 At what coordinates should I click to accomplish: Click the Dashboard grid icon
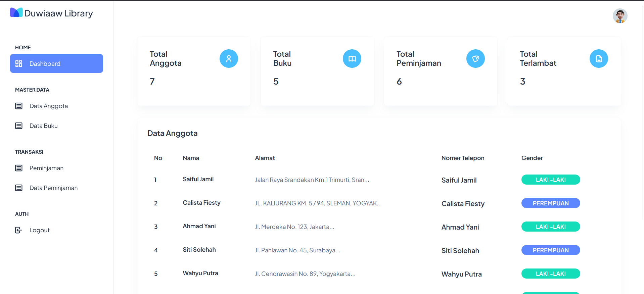(x=19, y=63)
